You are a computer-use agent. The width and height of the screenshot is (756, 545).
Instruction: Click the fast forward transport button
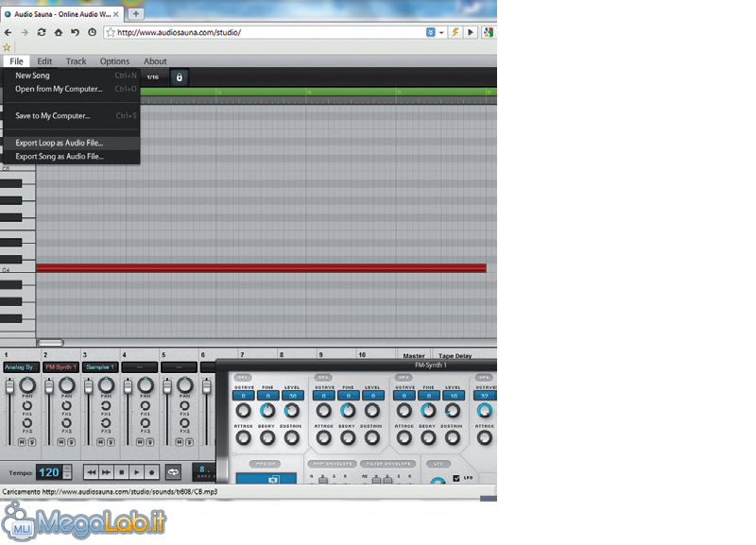(106, 472)
